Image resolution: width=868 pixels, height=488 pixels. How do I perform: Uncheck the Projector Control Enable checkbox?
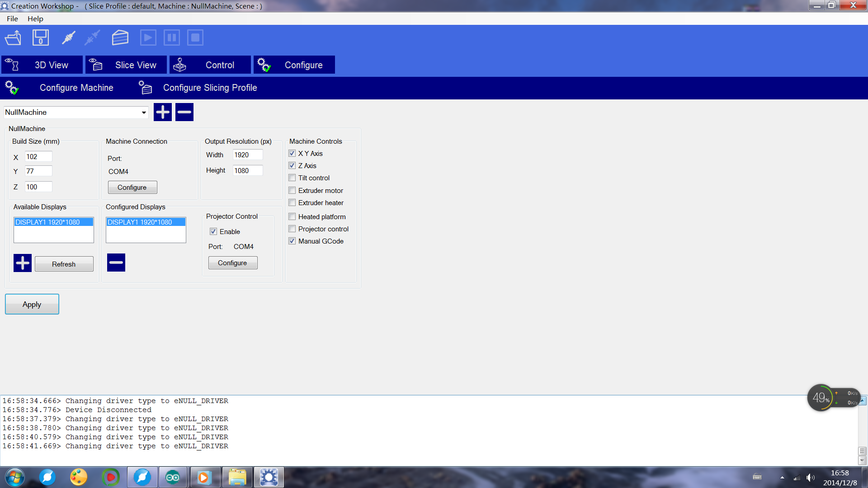point(213,232)
